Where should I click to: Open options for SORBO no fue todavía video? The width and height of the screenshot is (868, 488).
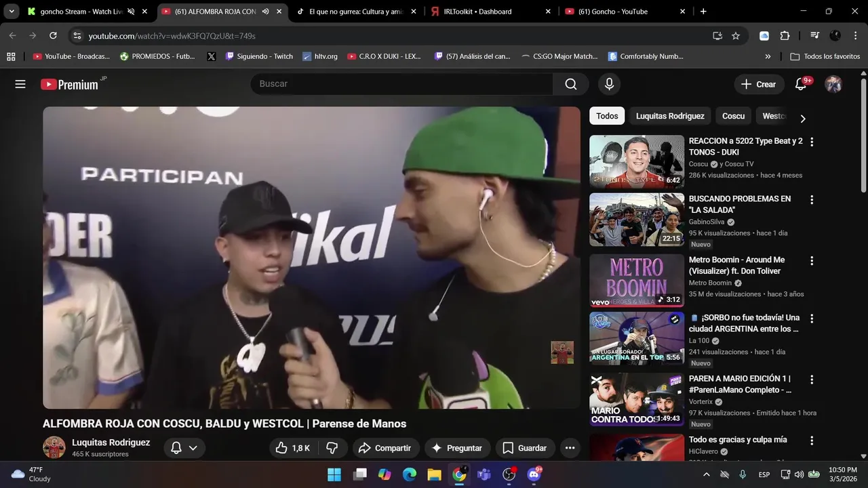[812, 319]
